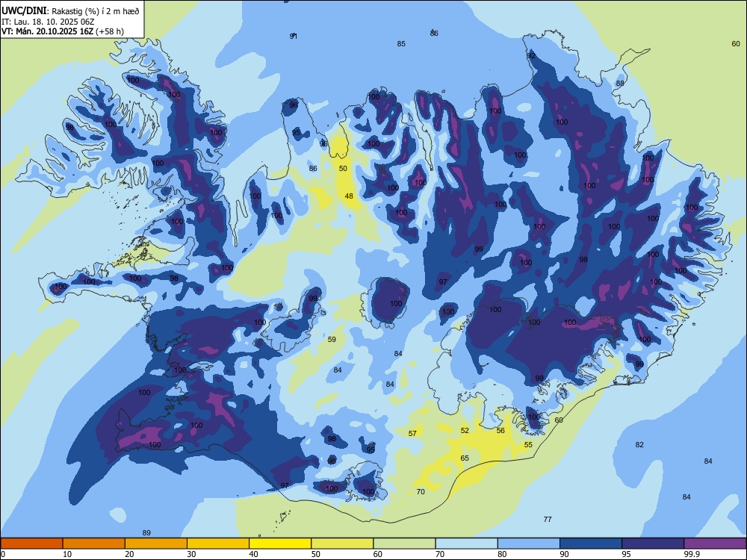Screen dimensions: 747x560
Task: Click the legend tick label '20'
Action: (x=129, y=554)
